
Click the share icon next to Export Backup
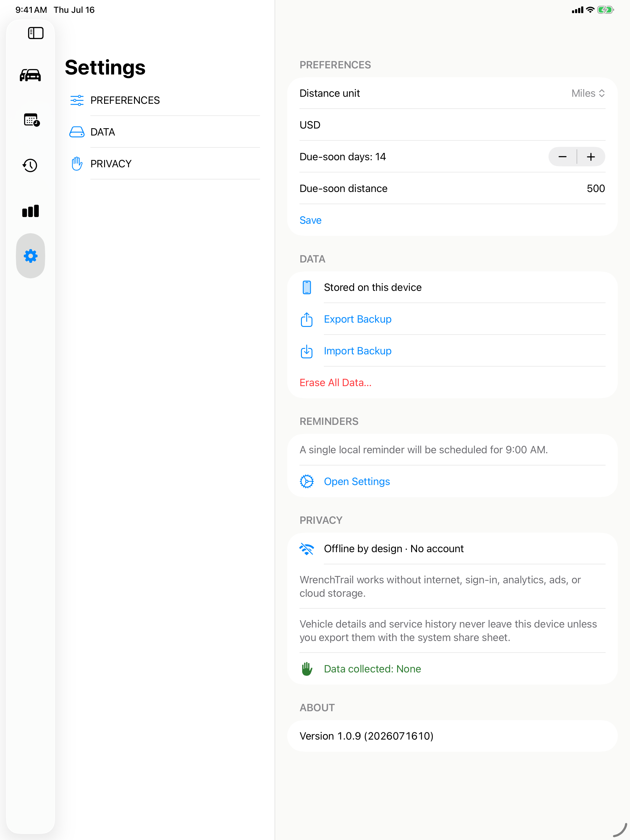coord(307,319)
